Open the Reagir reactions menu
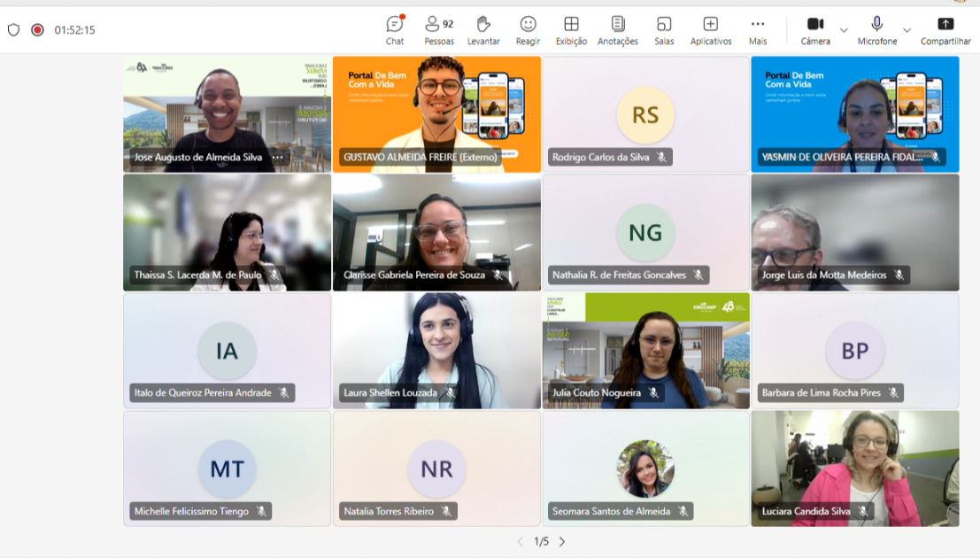980x558 pixels. pyautogui.click(x=528, y=30)
